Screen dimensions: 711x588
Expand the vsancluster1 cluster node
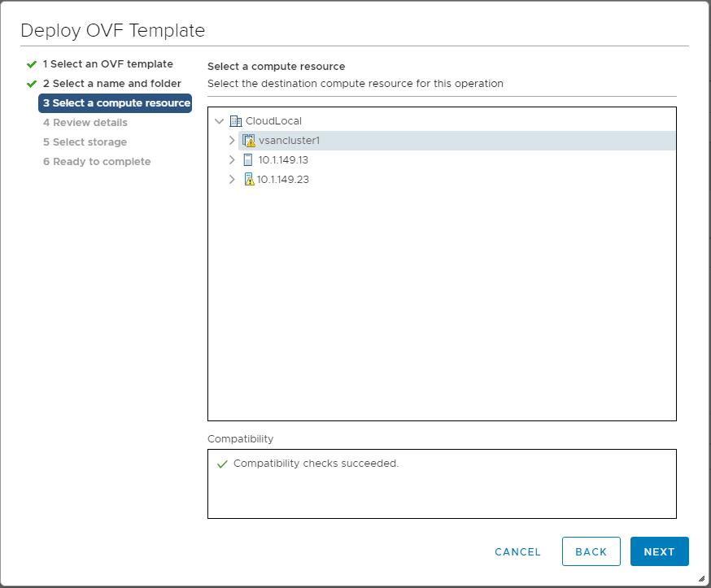click(232, 141)
